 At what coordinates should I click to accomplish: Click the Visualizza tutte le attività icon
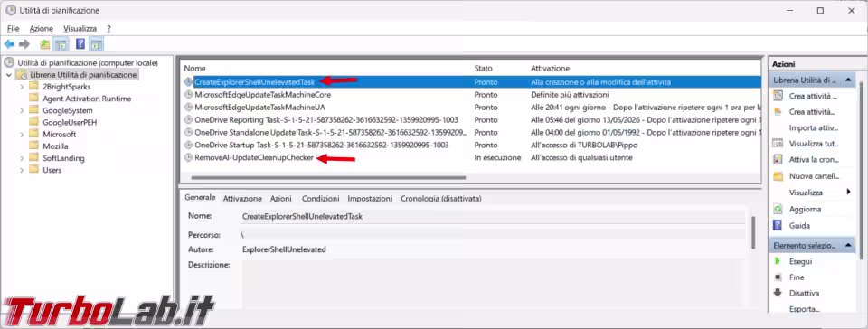(x=778, y=144)
